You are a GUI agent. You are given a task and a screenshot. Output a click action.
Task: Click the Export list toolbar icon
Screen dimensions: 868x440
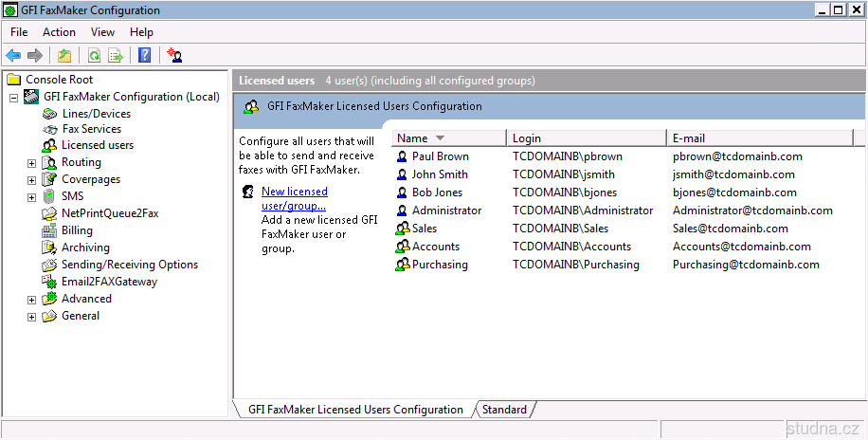point(116,56)
